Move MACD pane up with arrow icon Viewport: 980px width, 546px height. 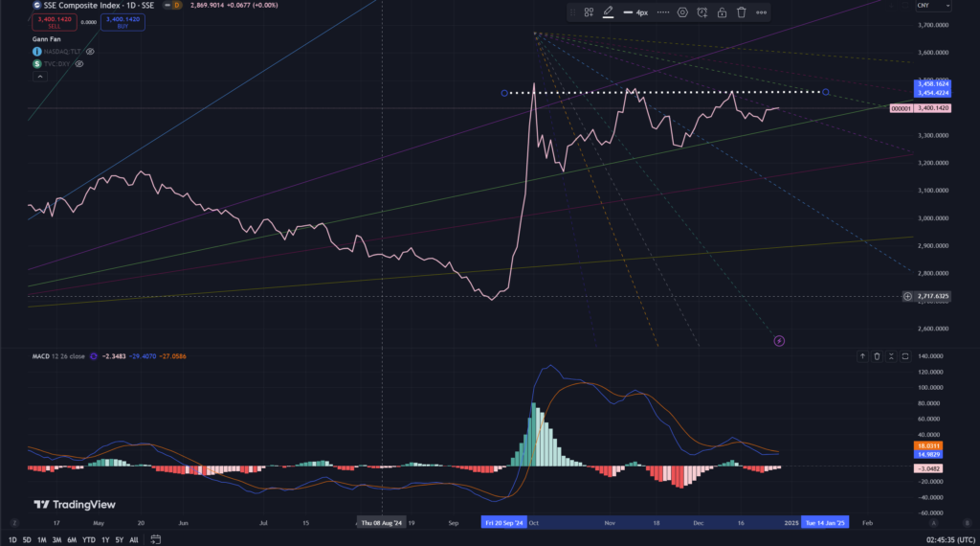862,356
